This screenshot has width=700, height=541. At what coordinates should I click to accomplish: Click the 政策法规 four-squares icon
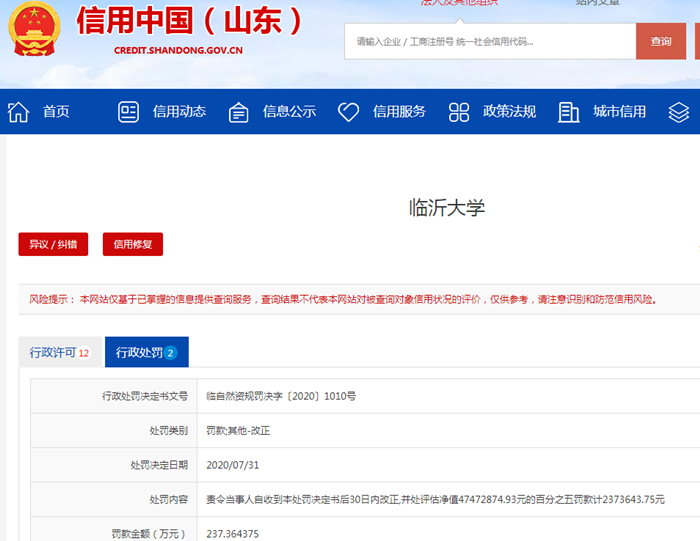458,112
